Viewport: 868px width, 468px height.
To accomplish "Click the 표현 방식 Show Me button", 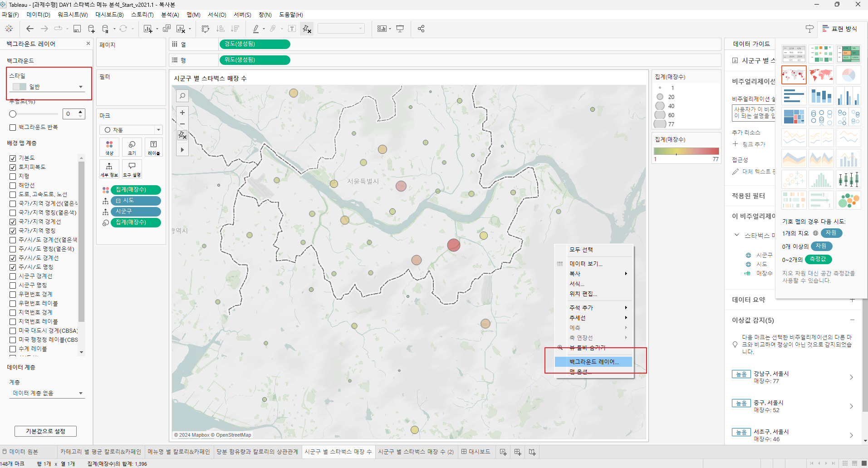I will (x=840, y=29).
